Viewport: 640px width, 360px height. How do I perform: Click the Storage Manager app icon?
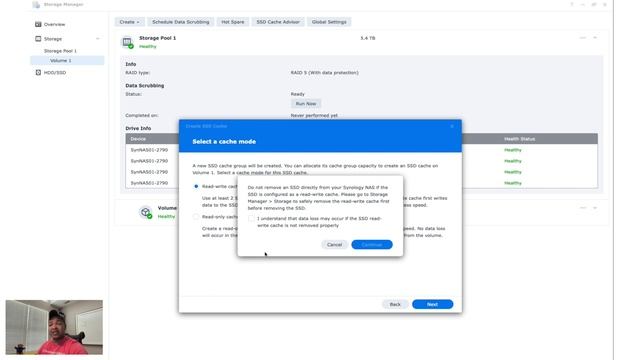point(36,4)
